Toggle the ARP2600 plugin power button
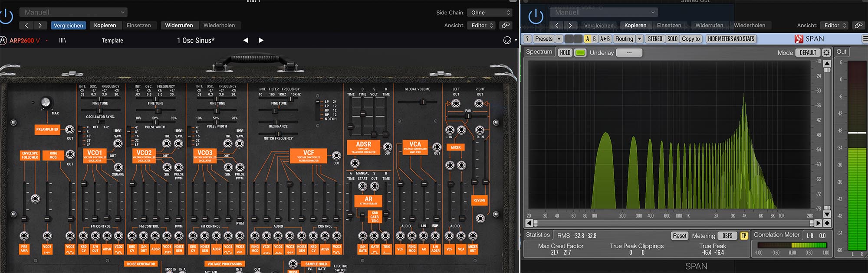 [6, 16]
